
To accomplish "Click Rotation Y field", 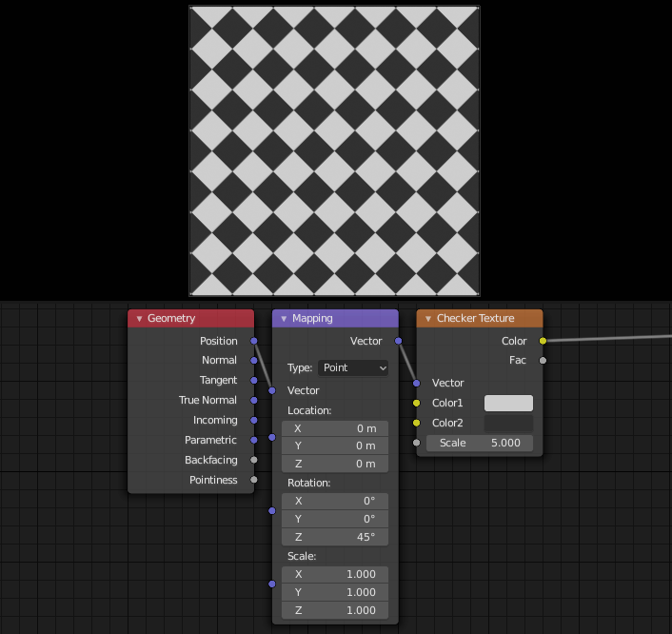I will pos(335,519).
